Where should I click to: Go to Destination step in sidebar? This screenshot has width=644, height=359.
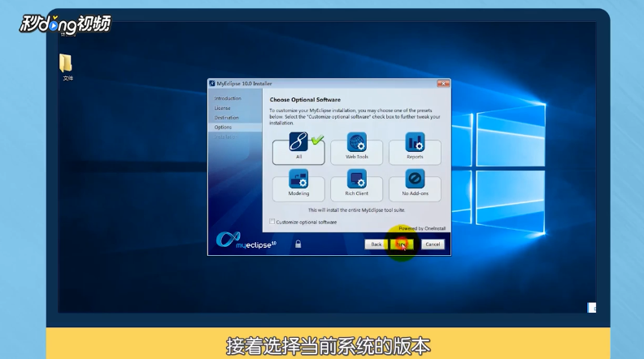coord(226,118)
